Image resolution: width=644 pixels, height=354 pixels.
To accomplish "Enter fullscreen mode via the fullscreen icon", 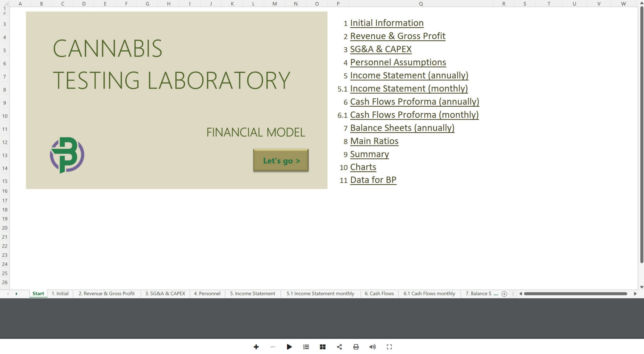I will 389,347.
